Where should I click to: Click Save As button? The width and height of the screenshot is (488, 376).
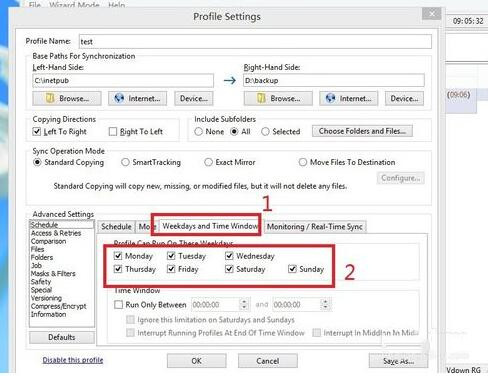click(398, 361)
